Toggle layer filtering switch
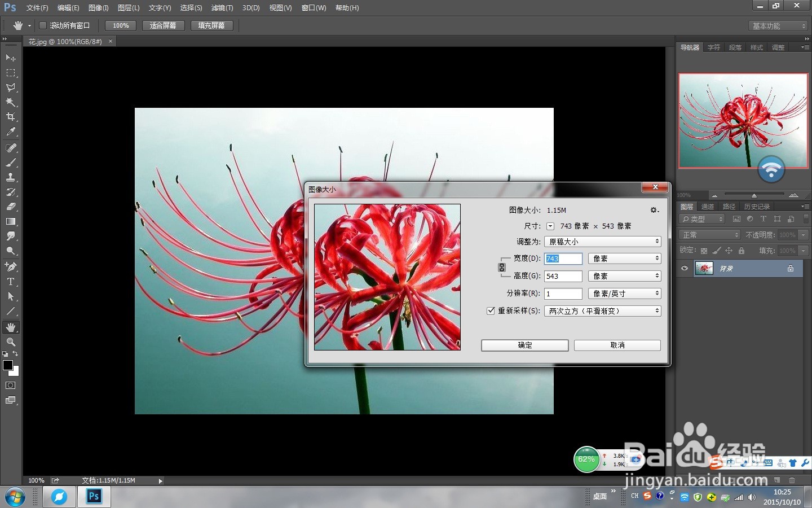The height and width of the screenshot is (508, 812). click(806, 218)
